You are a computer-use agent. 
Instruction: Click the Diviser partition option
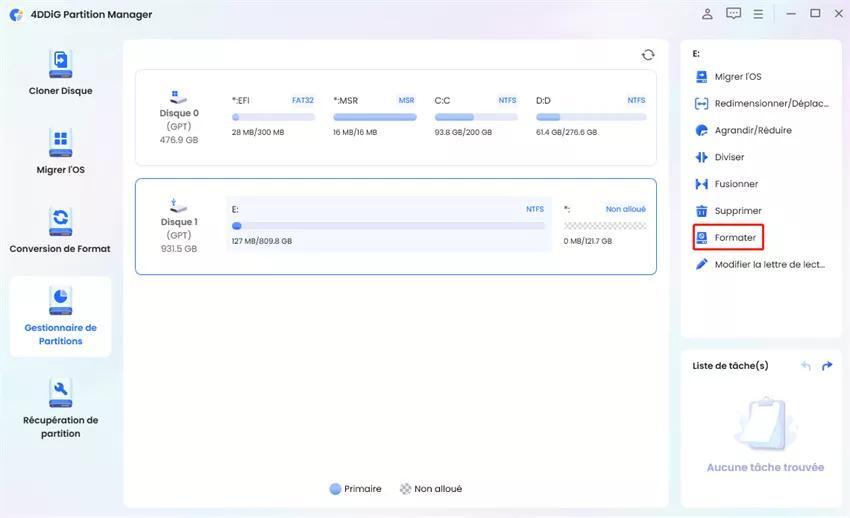point(729,157)
